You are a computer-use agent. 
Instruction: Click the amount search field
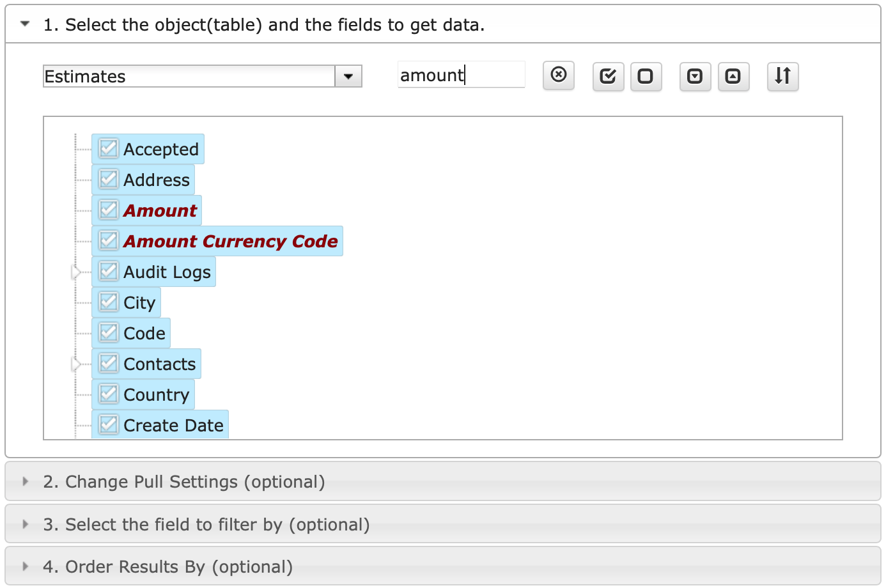[461, 75]
